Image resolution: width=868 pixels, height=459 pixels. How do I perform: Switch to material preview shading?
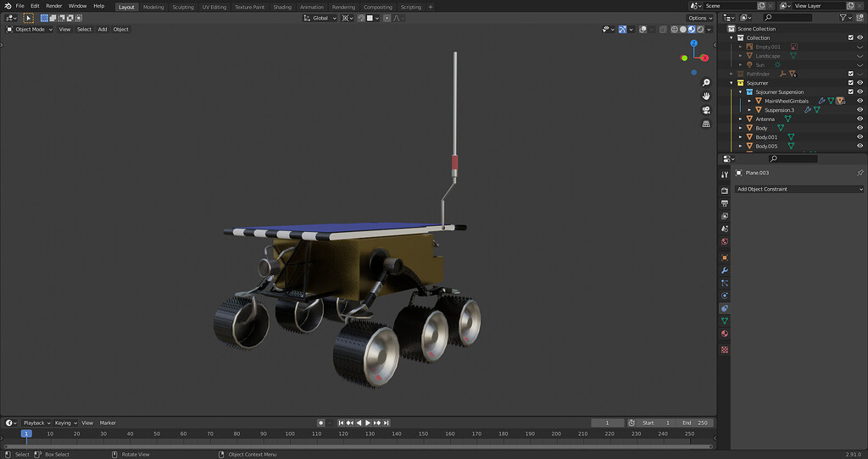pyautogui.click(x=692, y=30)
